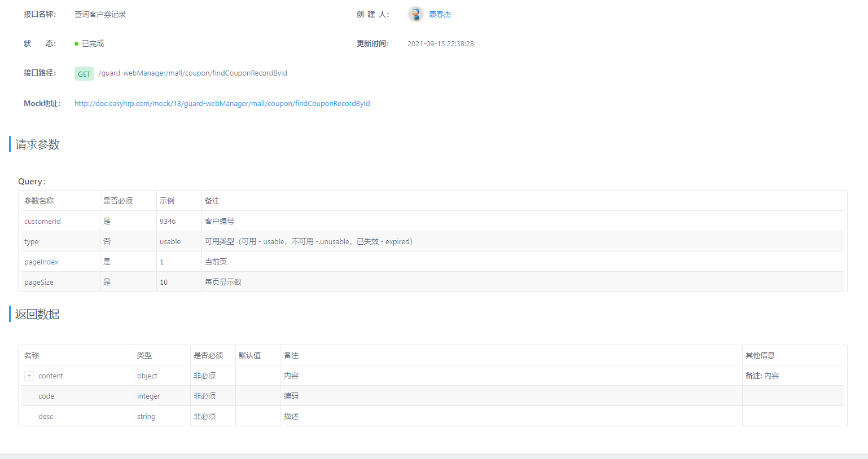Click the interface name 查询客户券记录

point(100,15)
